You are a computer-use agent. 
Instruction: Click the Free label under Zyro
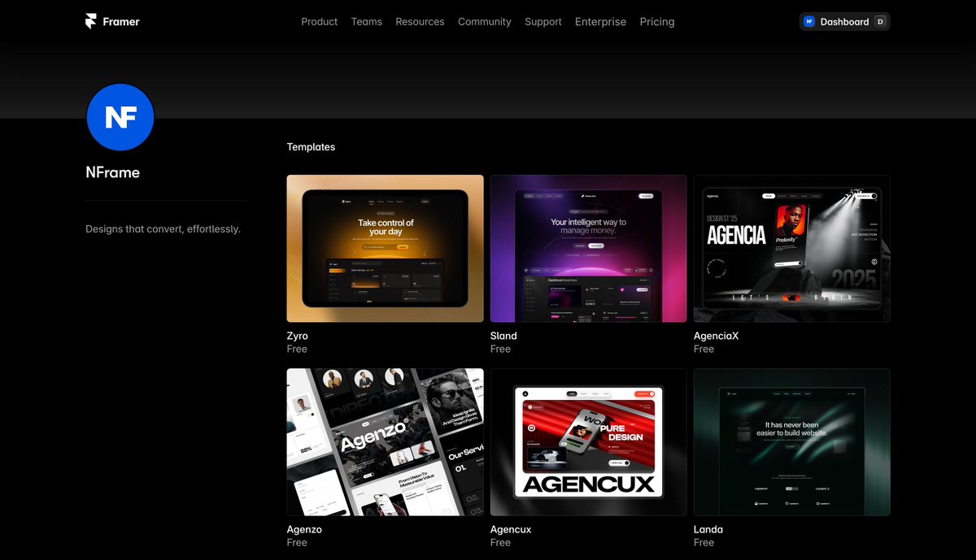[x=297, y=349]
